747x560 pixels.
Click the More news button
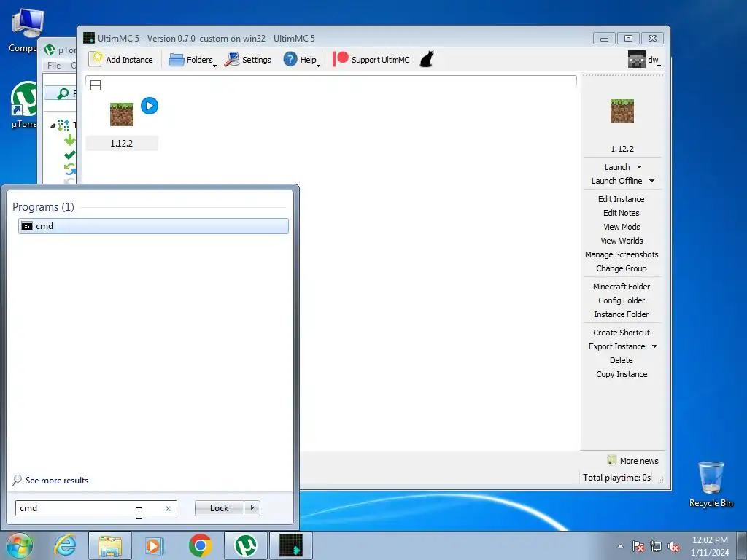633,461
